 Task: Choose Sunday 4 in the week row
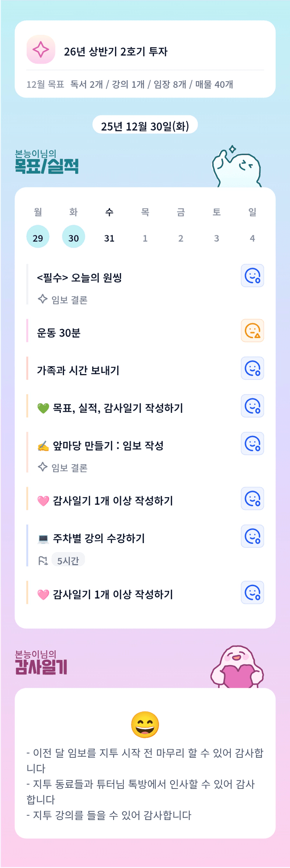click(x=252, y=238)
